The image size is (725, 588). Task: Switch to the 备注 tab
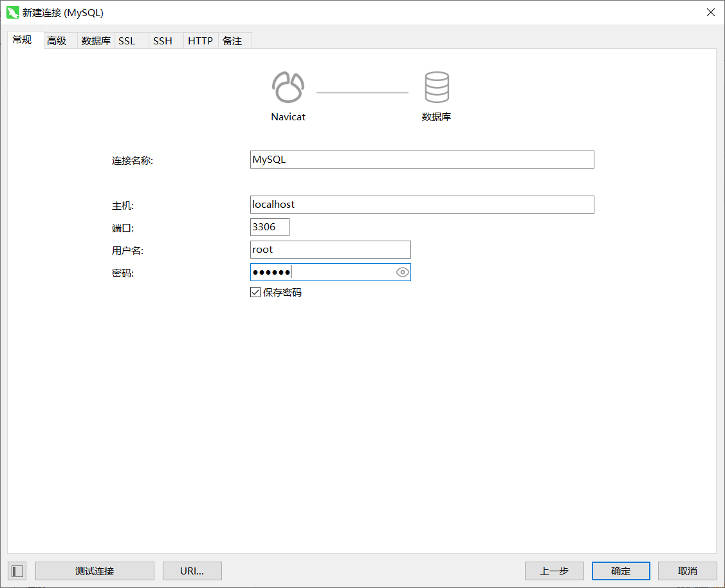point(232,41)
